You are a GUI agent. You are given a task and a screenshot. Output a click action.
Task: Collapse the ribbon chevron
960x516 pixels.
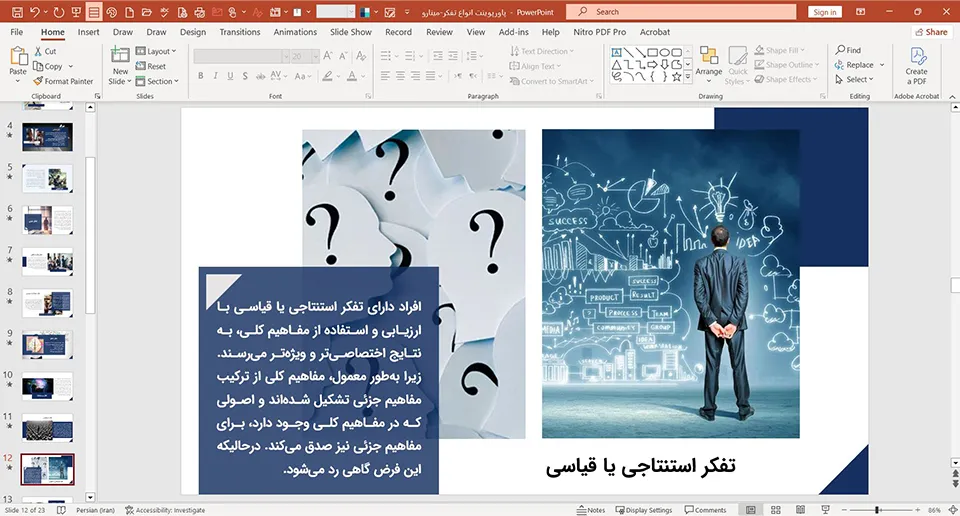tap(952, 97)
